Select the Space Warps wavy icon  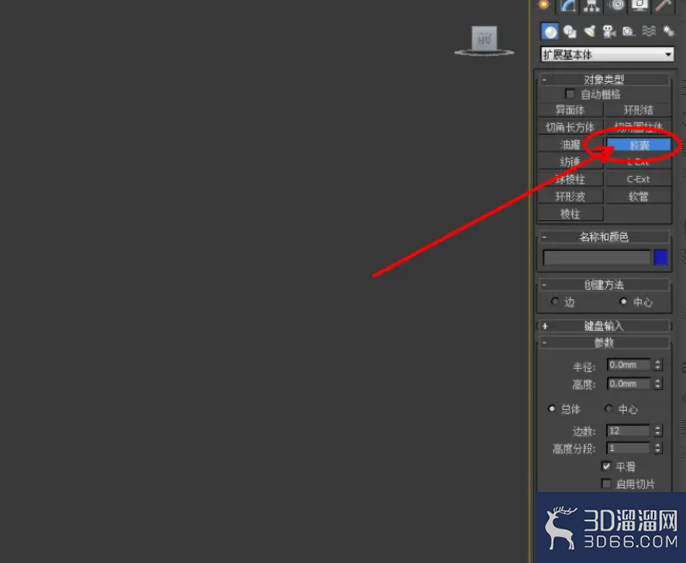click(648, 31)
